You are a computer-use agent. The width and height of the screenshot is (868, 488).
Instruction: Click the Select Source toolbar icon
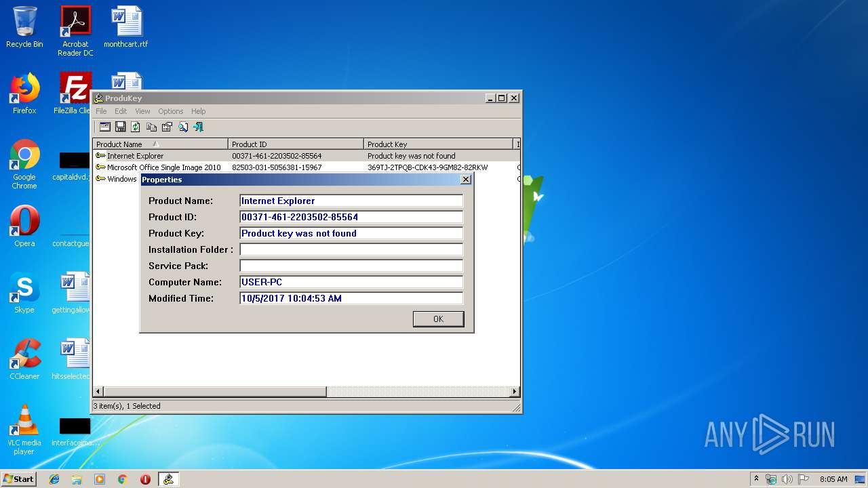coord(104,127)
